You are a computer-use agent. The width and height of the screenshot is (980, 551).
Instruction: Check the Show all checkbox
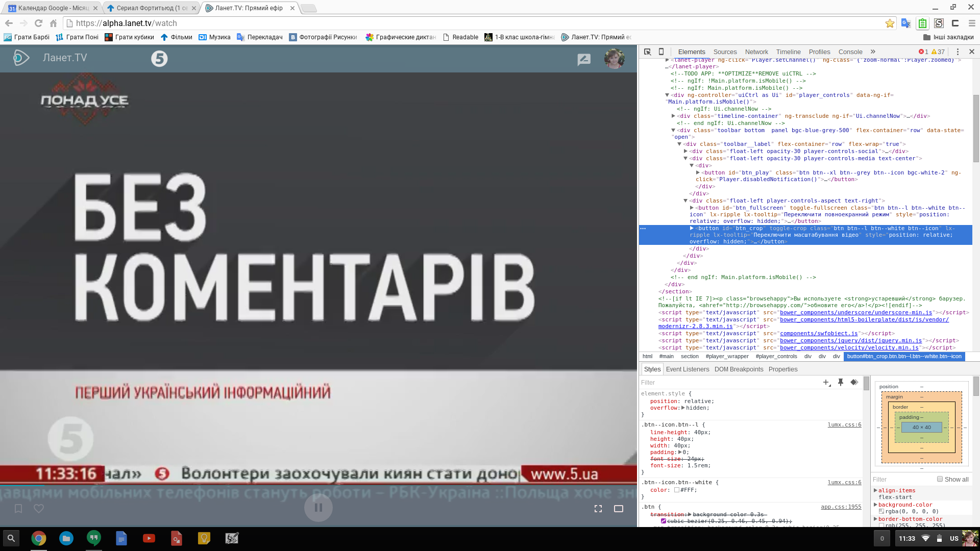940,479
